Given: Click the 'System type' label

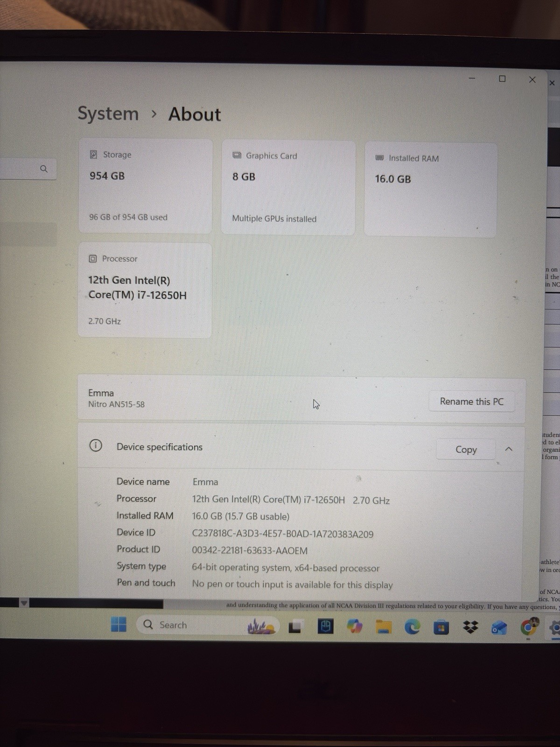Looking at the screenshot, I should (x=141, y=566).
